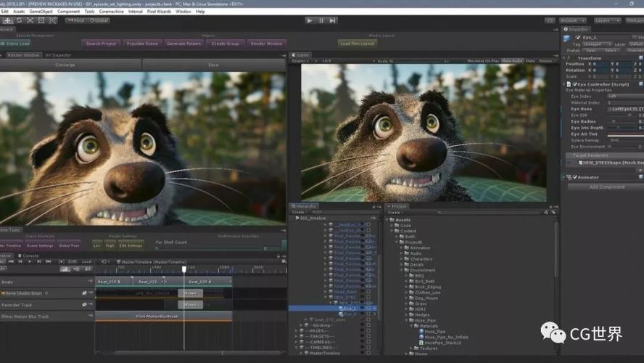Image resolution: width=644 pixels, height=363 pixels.
Task: Expand the Code folder in Assets
Action: pos(392,225)
